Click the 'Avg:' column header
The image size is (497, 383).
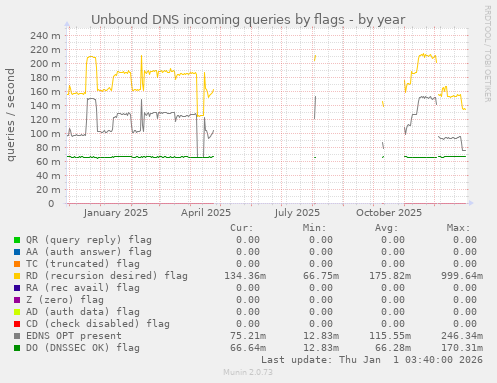(386, 228)
